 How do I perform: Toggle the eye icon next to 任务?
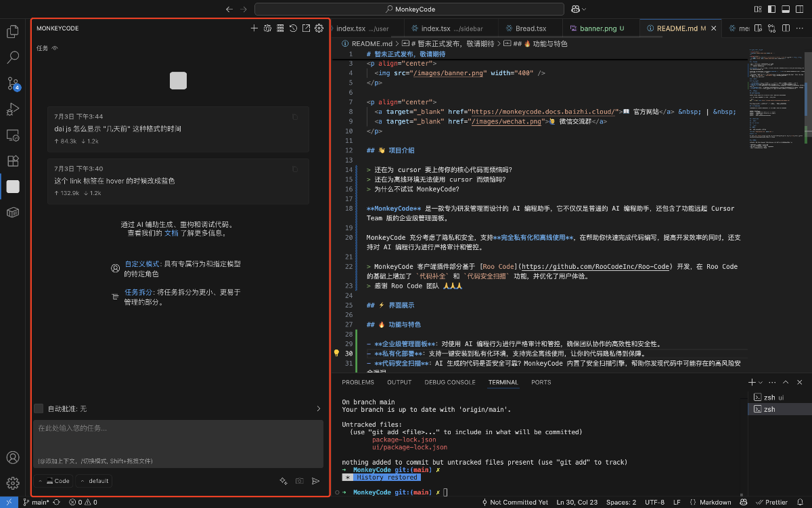click(54, 47)
